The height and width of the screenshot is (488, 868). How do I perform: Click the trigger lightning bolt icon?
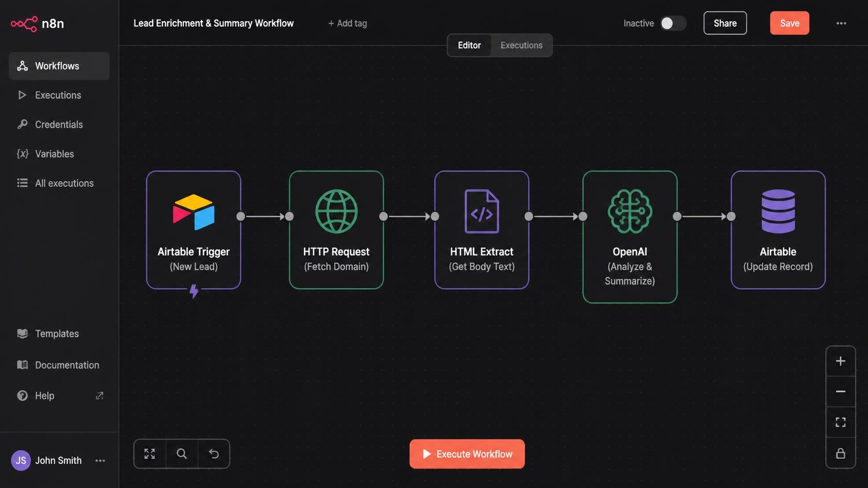[194, 291]
